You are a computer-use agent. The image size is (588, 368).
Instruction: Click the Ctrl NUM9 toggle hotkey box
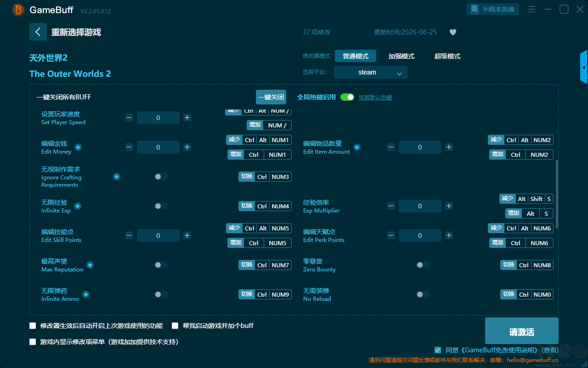265,294
